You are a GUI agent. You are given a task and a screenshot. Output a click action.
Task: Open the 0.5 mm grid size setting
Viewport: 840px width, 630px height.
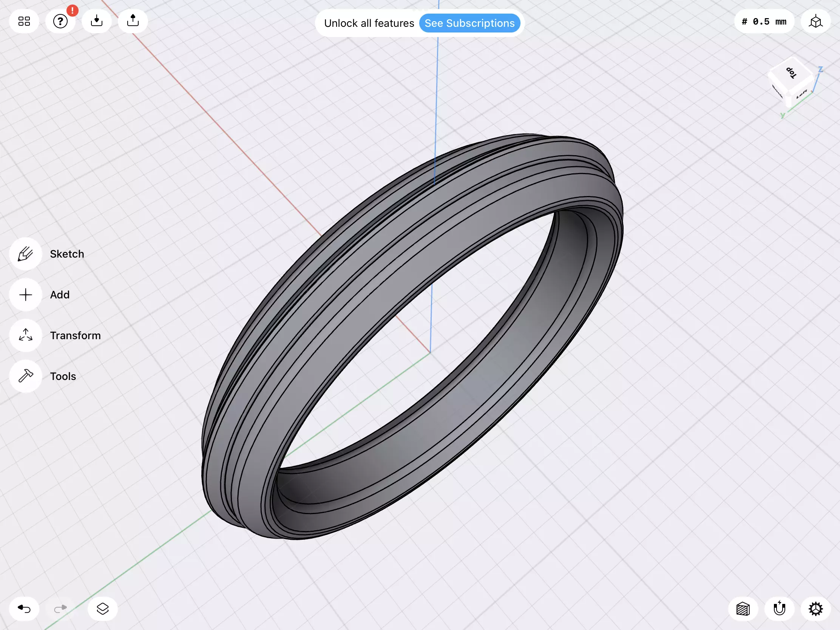point(764,22)
